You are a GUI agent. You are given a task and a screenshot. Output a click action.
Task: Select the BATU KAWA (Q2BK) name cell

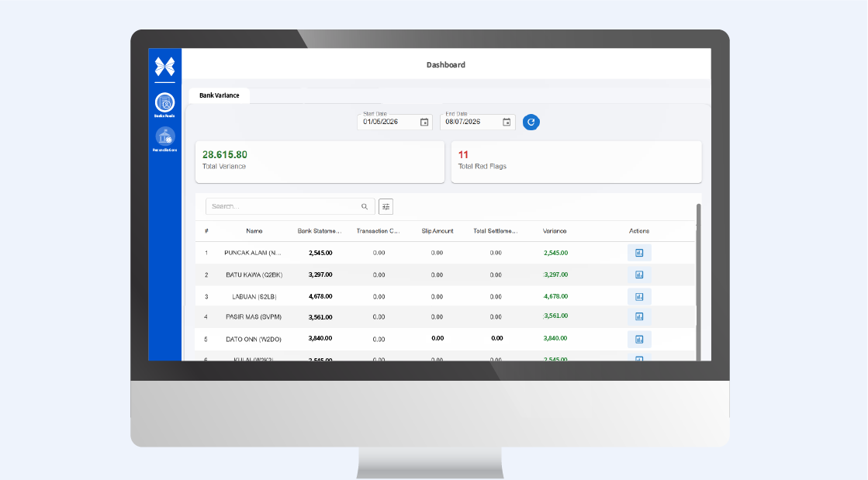[x=254, y=275]
